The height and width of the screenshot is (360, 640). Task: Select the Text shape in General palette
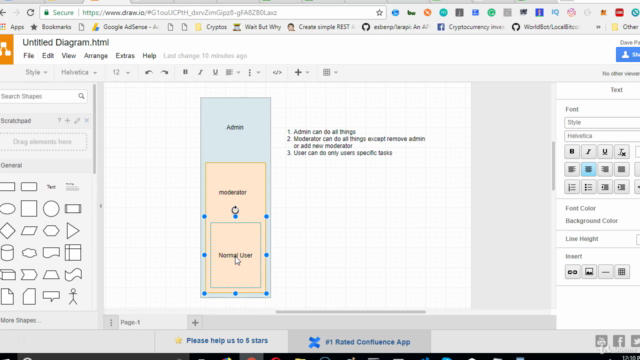(x=51, y=187)
